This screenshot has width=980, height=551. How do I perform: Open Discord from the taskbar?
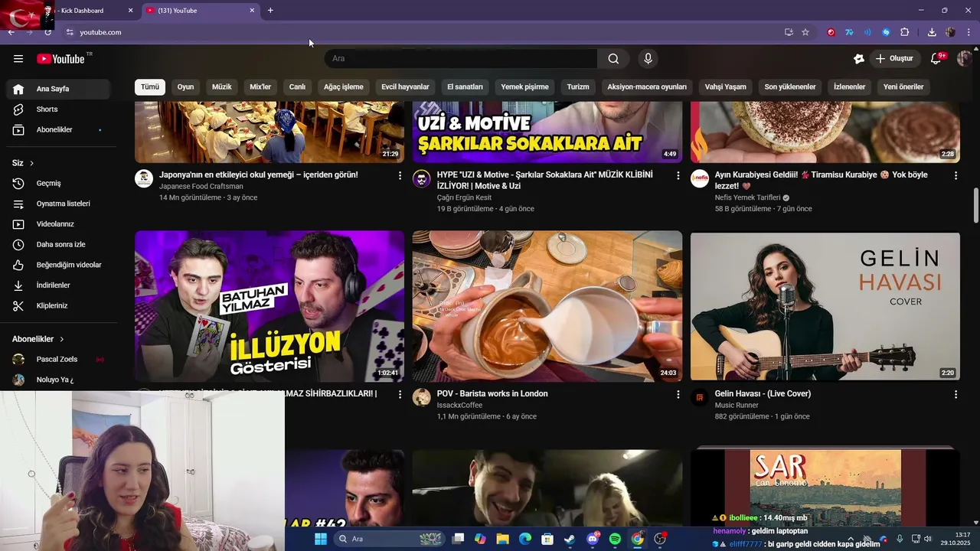(x=593, y=539)
